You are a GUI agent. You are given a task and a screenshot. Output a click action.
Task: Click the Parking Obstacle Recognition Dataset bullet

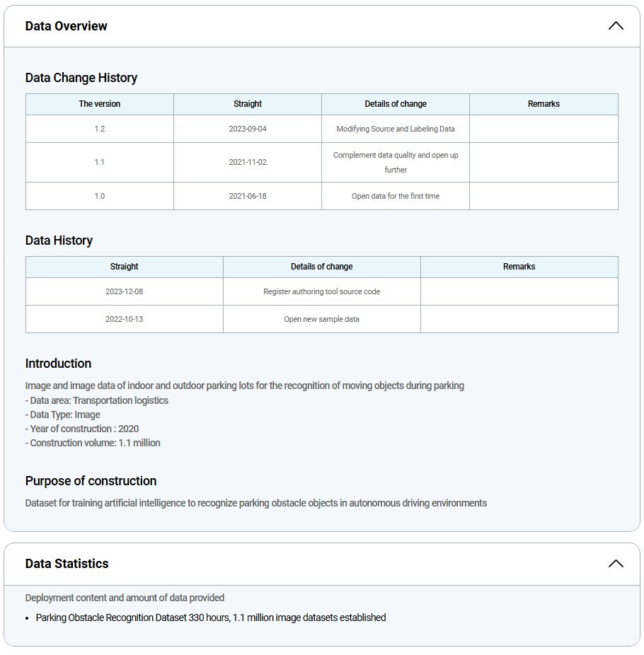tap(211, 618)
